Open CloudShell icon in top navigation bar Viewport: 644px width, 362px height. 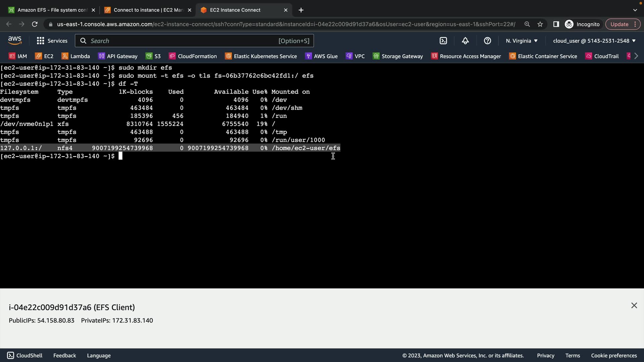coord(443,41)
